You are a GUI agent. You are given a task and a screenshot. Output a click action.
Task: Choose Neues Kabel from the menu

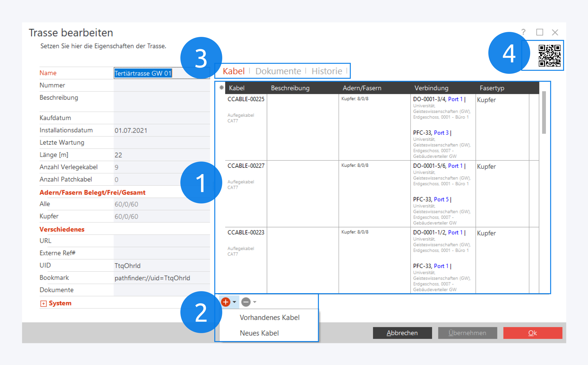[259, 333]
